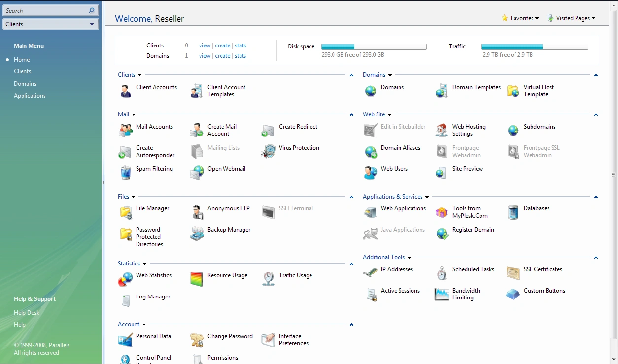Open the Mail section dropdown menu
Screen dimensions: 618x364
[x=134, y=115]
